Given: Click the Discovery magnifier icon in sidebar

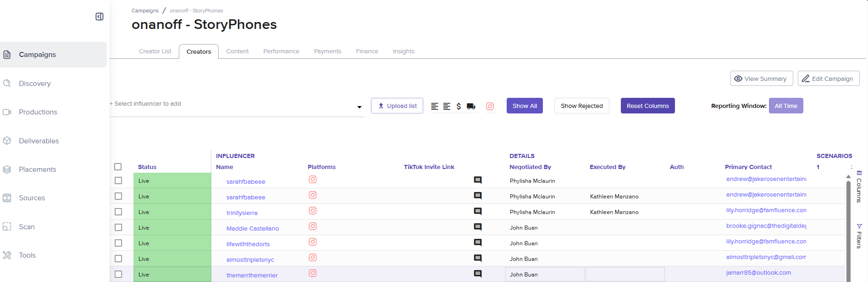Looking at the screenshot, I should coord(7,83).
